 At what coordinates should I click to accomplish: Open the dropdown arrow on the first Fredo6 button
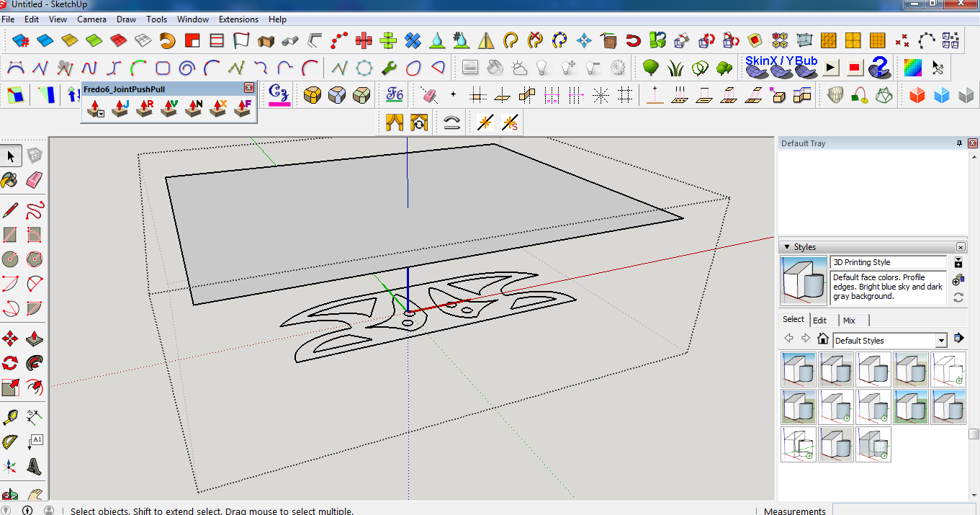(x=100, y=114)
